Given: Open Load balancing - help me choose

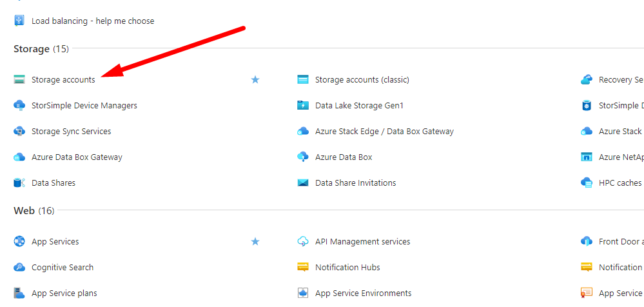Looking at the screenshot, I should click(x=93, y=21).
